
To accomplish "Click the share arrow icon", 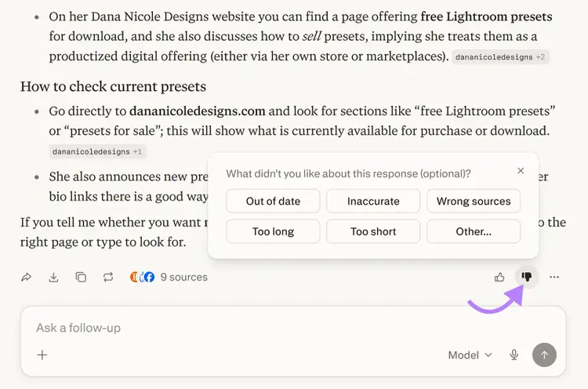I will [26, 277].
